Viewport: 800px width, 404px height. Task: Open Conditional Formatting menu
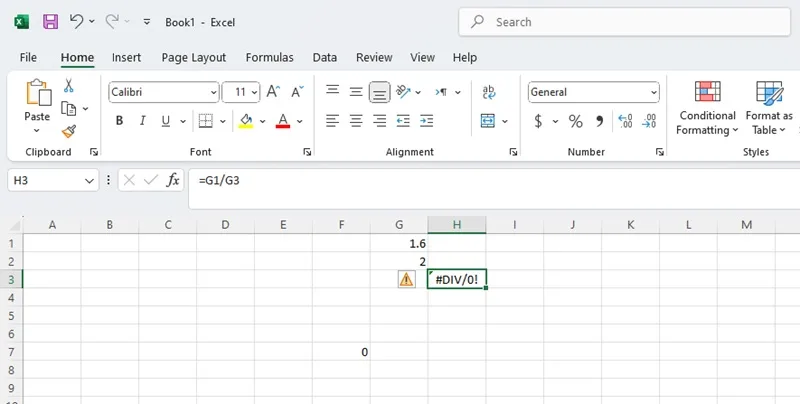(x=707, y=108)
